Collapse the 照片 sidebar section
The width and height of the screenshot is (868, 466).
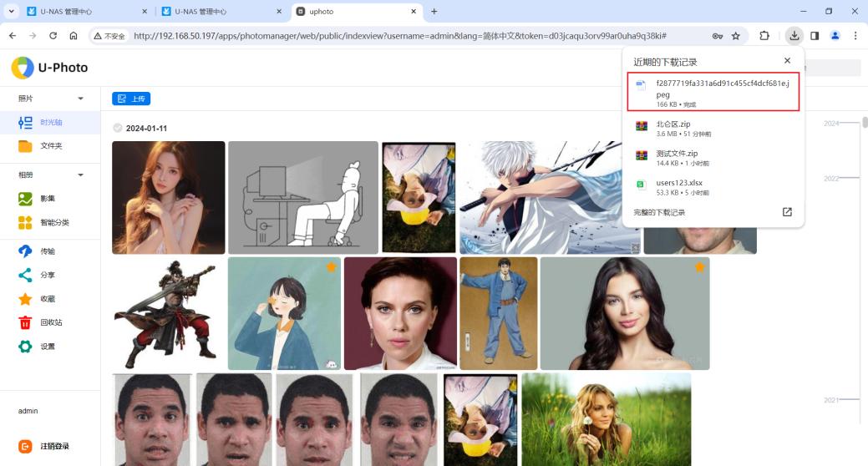pyautogui.click(x=80, y=99)
